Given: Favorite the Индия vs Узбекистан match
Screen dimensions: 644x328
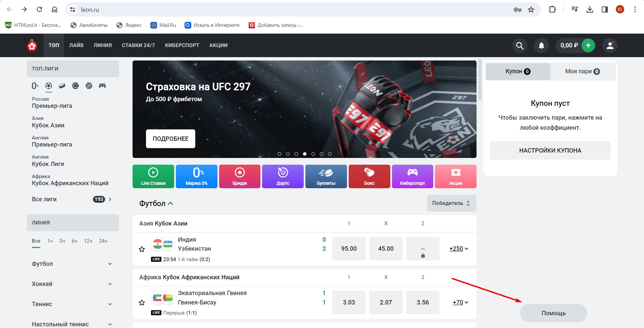Looking at the screenshot, I should pos(142,249).
